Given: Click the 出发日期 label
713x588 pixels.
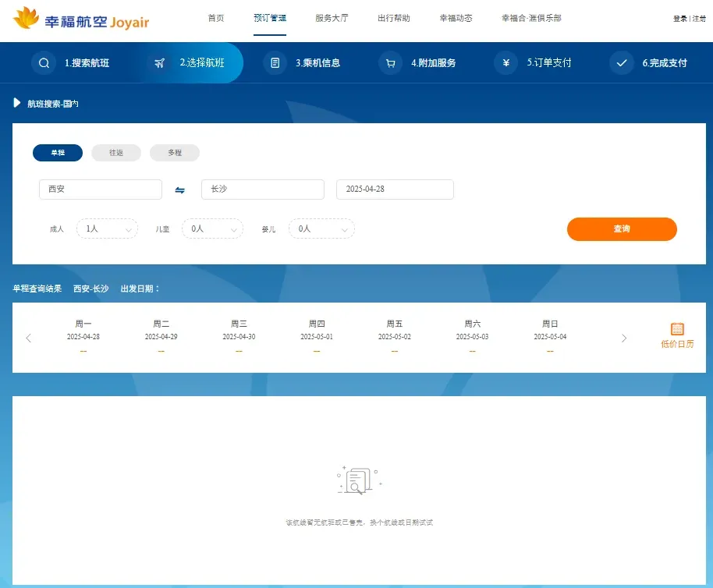Looking at the screenshot, I should pos(140,289).
